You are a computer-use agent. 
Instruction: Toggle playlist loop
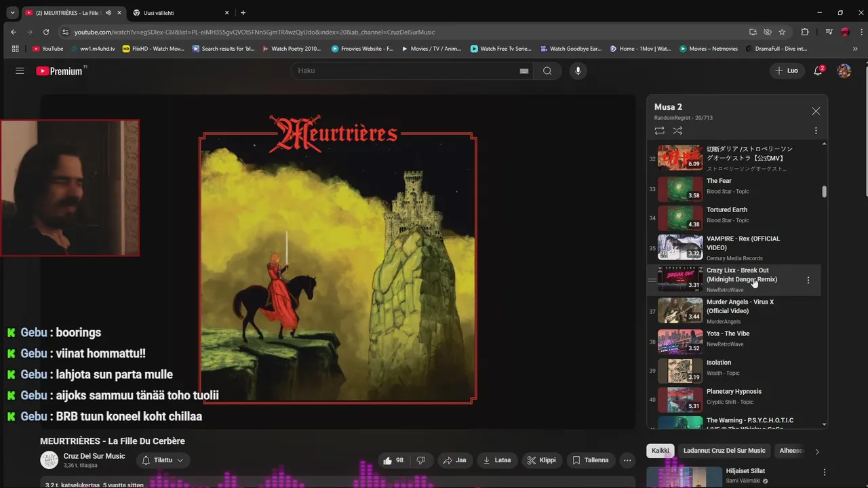pos(659,131)
